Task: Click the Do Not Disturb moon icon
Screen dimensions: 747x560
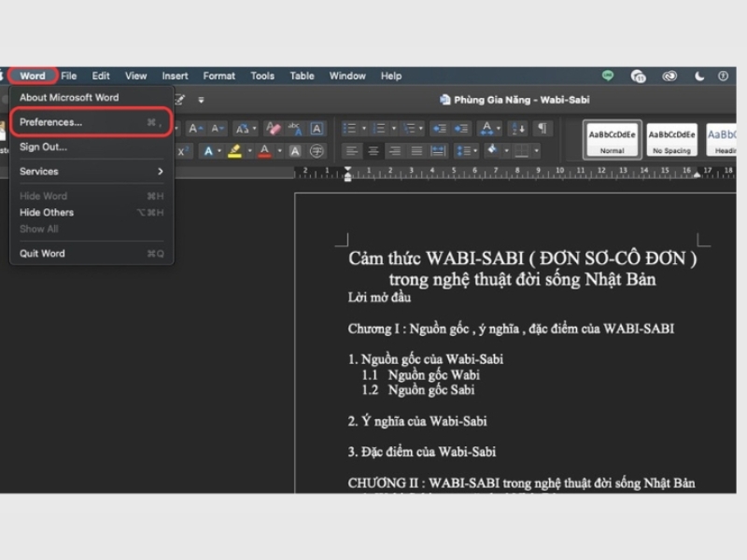Action: [699, 77]
